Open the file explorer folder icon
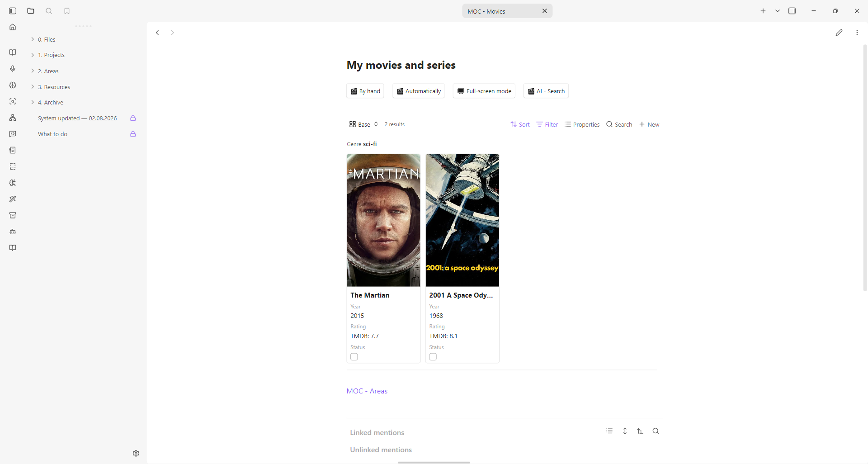The width and height of the screenshot is (868, 464). [31, 11]
